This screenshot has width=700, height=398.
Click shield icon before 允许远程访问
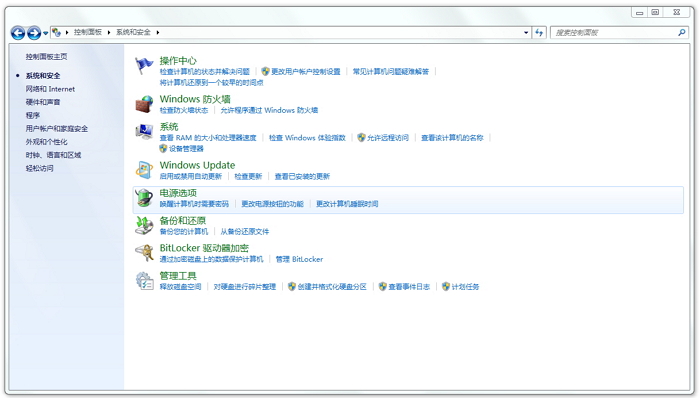pyautogui.click(x=361, y=137)
